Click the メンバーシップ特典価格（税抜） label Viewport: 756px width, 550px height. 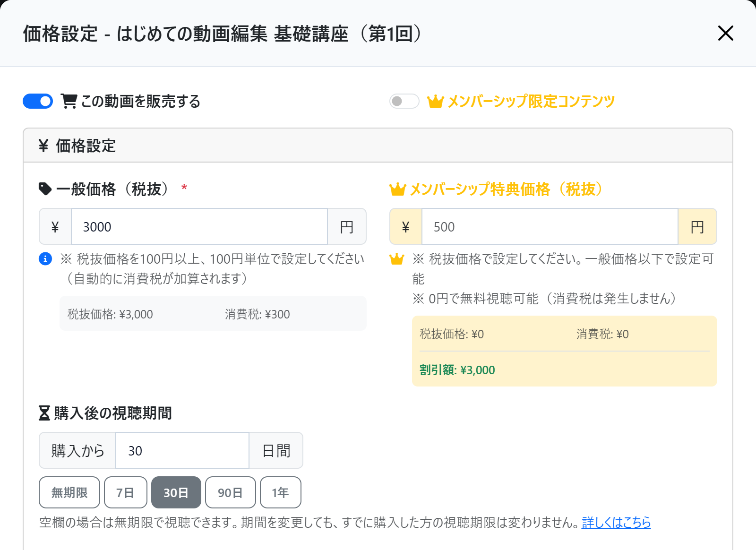(x=507, y=189)
